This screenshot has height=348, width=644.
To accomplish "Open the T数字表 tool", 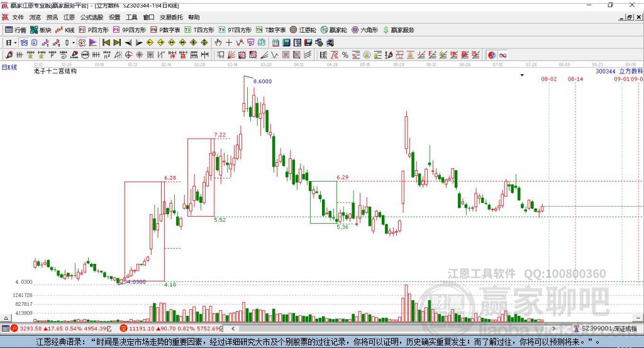I will (270, 30).
